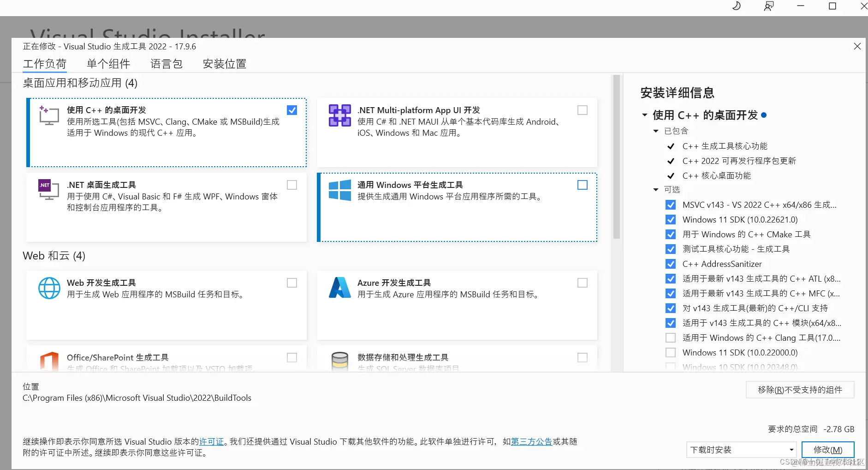Screen dimensions: 868x470
Task: Uncheck C++ AddressSanitizer component
Action: [x=671, y=264]
